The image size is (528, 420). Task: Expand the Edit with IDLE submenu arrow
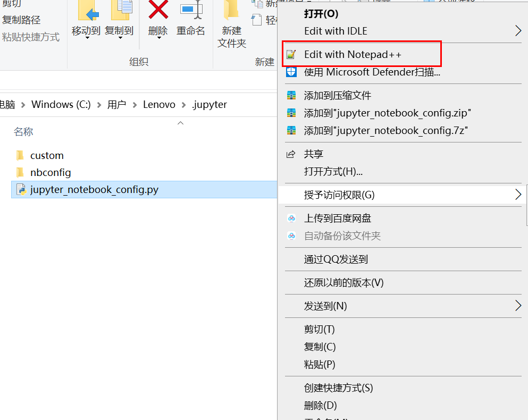(517, 31)
